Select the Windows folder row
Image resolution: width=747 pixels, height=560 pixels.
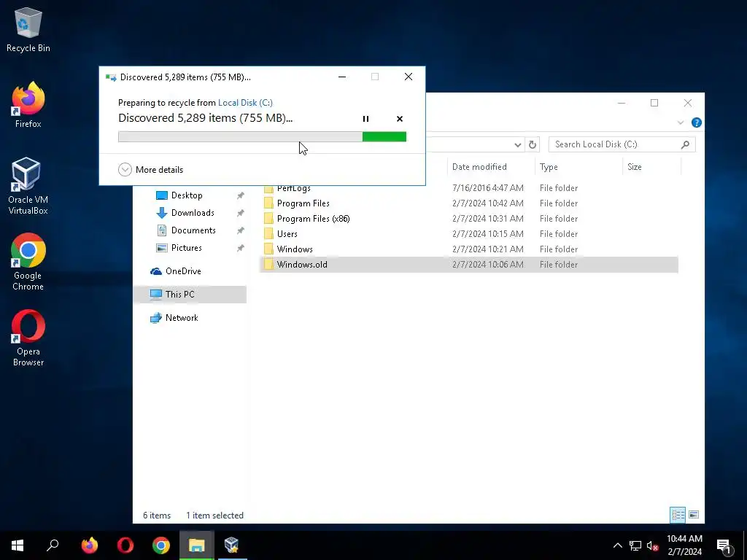469,249
